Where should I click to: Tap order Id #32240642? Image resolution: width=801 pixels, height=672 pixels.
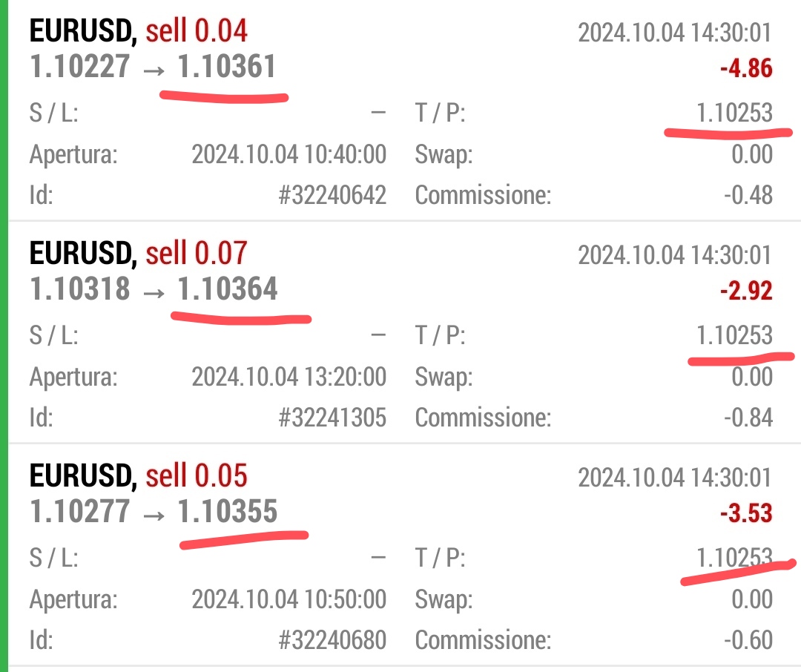332,196
